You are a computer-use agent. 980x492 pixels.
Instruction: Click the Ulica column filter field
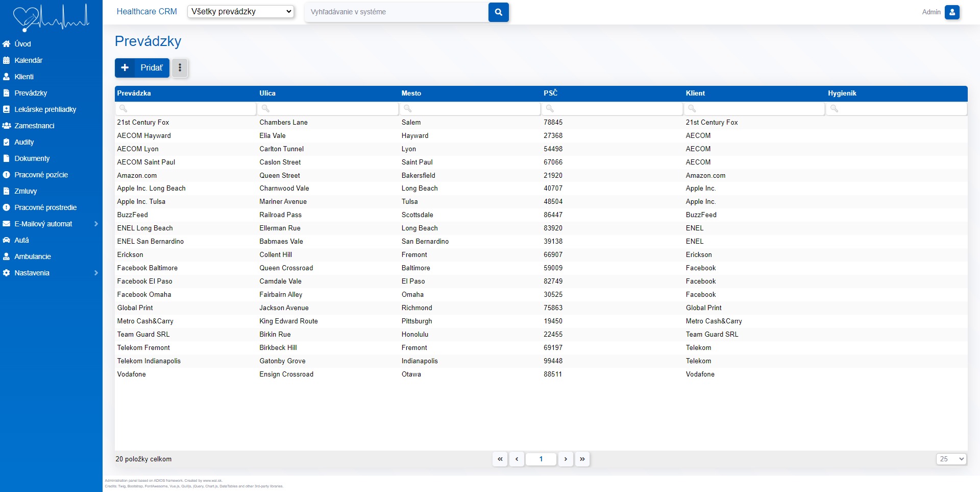click(328, 109)
